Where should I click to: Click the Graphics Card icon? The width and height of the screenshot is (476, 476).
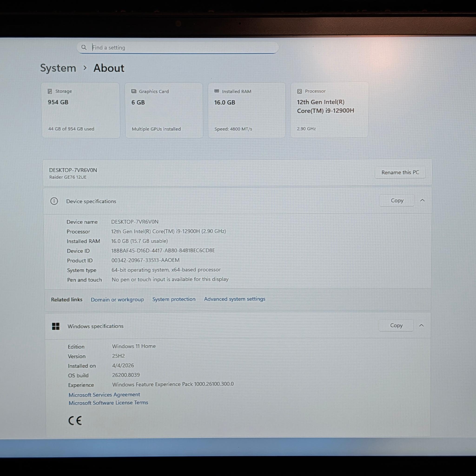tap(134, 91)
